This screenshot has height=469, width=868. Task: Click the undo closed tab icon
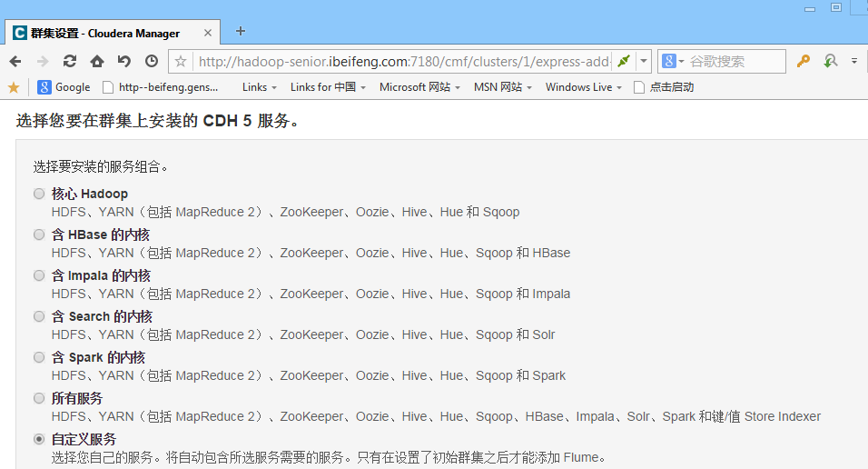tap(124, 61)
